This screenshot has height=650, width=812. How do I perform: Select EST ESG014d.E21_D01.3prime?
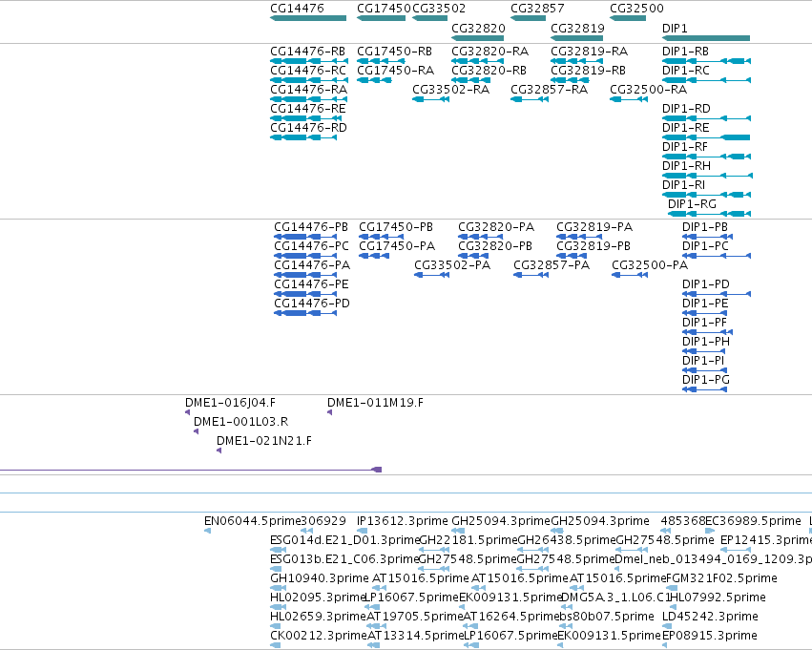pos(278,550)
